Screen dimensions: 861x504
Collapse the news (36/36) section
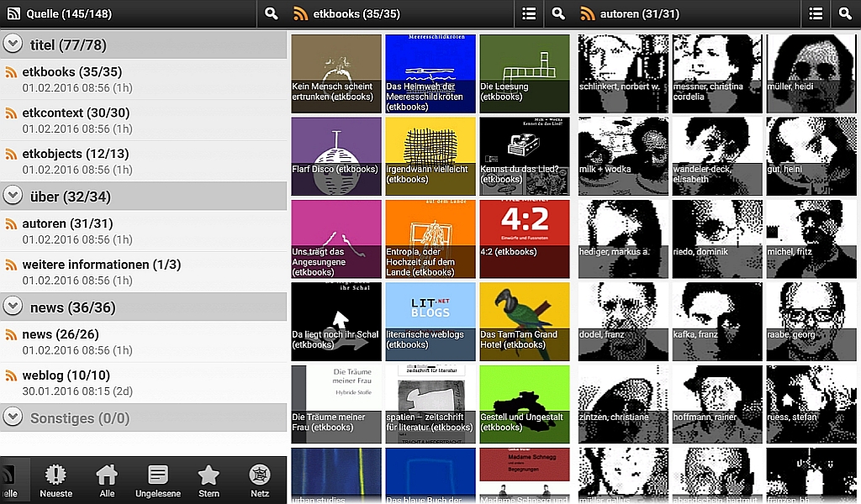[13, 307]
